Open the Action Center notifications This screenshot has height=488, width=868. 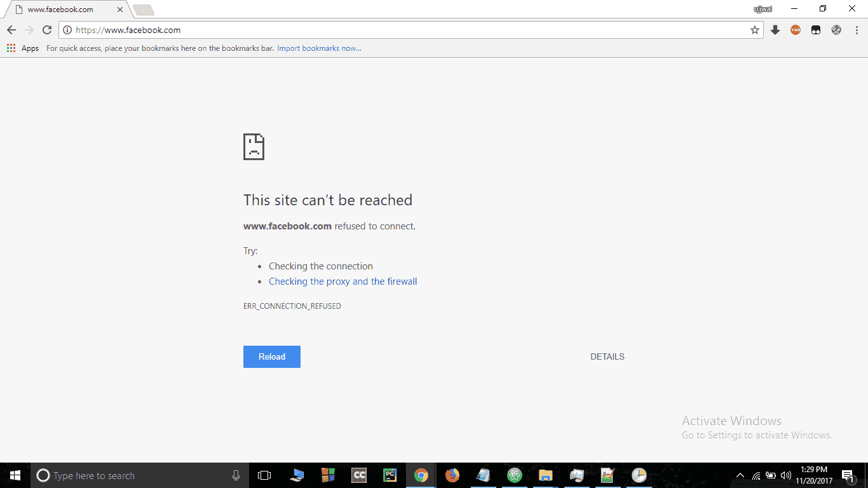coord(848,475)
